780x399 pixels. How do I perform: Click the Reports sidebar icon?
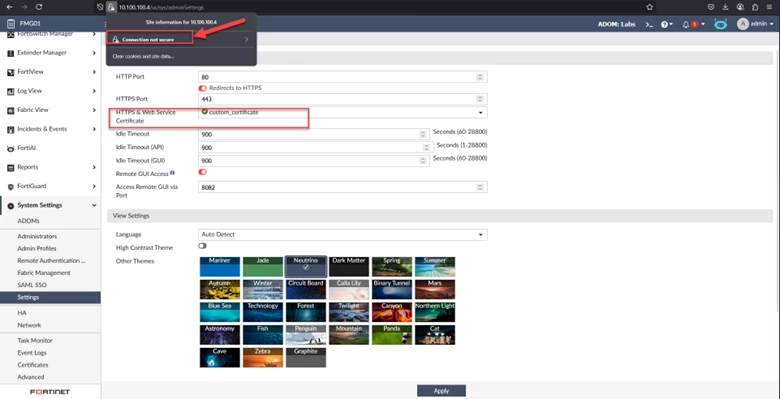pos(10,168)
